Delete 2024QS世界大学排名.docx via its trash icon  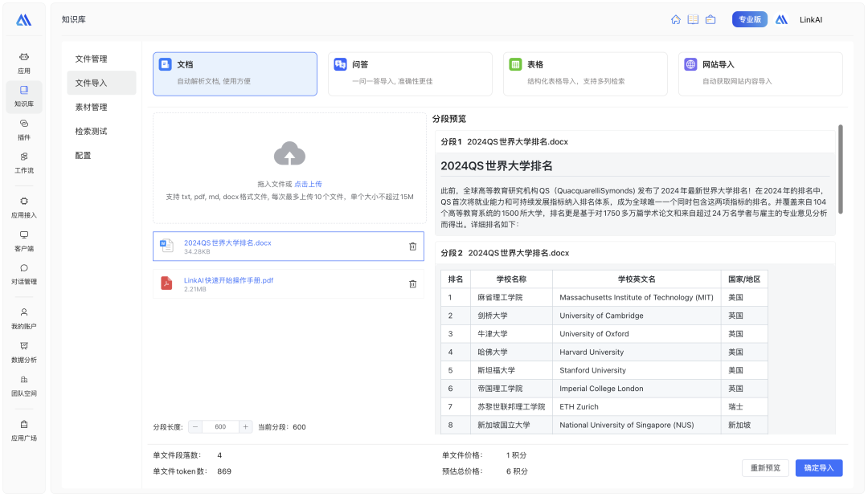412,246
